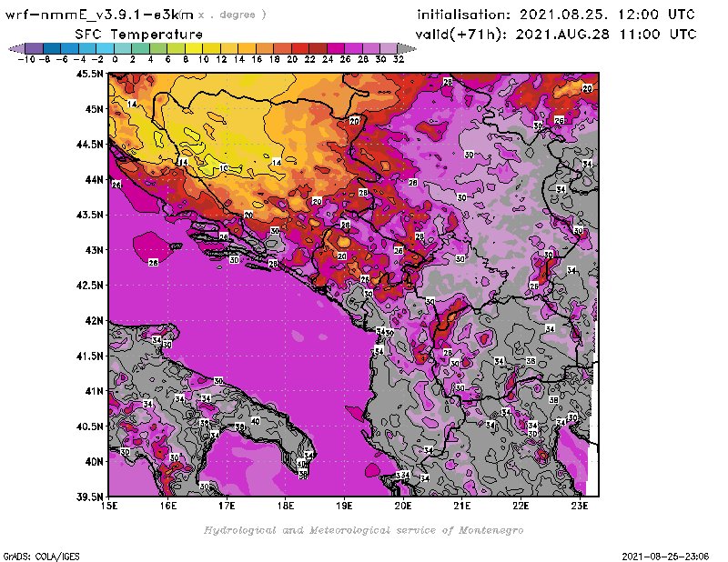Click the 'valid(+71h): 2021.AUG.28 11:00 UTC' line
The image size is (728, 562).
pyautogui.click(x=556, y=35)
